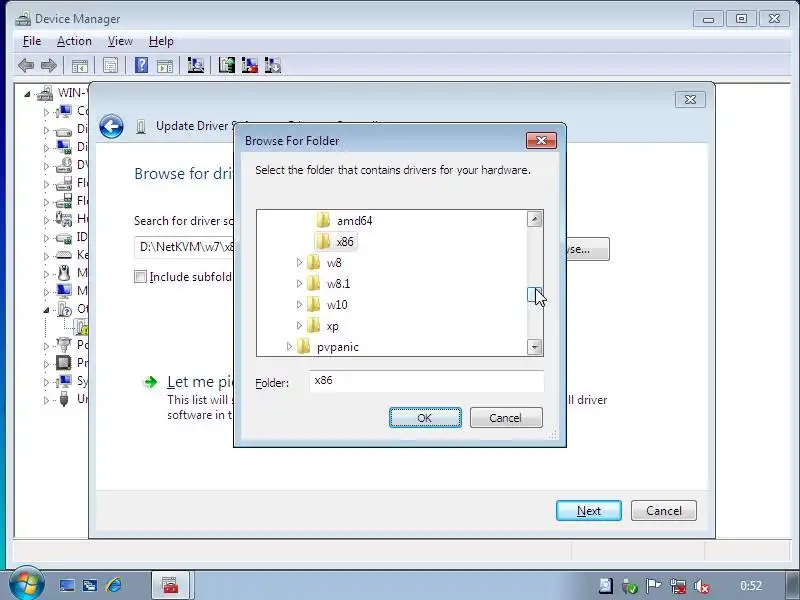Select the Keyboards category icon

(x=64, y=255)
